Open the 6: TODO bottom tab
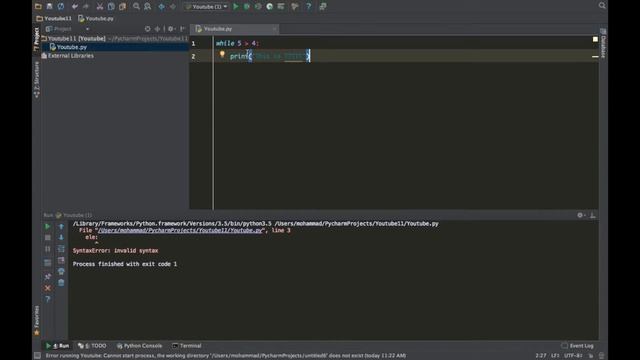 pyautogui.click(x=92, y=346)
